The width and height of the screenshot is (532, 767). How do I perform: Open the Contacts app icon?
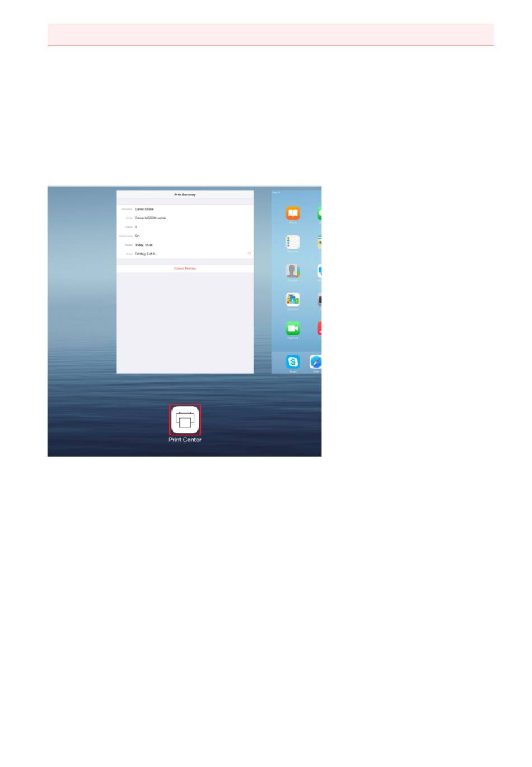(x=293, y=271)
